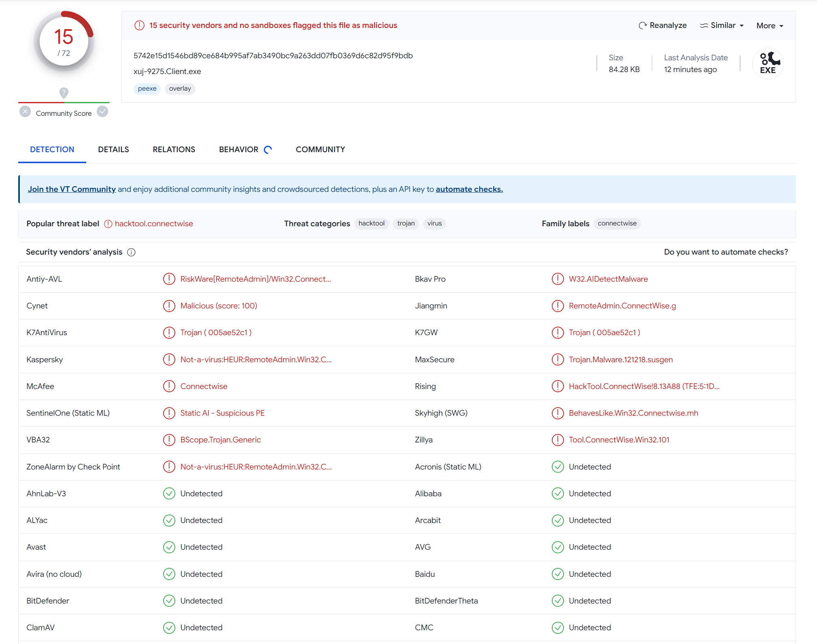817x644 pixels.
Task: Select the hacktool threat category chip
Action: [x=371, y=223]
